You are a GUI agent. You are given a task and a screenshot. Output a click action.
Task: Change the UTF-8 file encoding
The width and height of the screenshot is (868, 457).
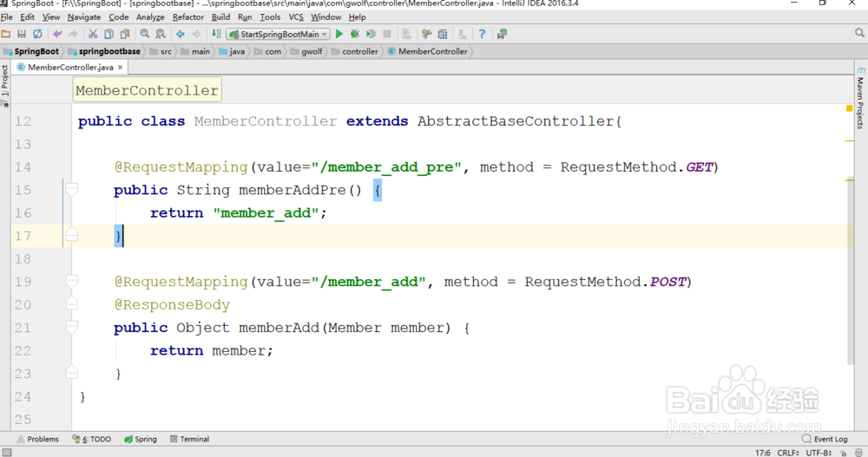(x=819, y=454)
